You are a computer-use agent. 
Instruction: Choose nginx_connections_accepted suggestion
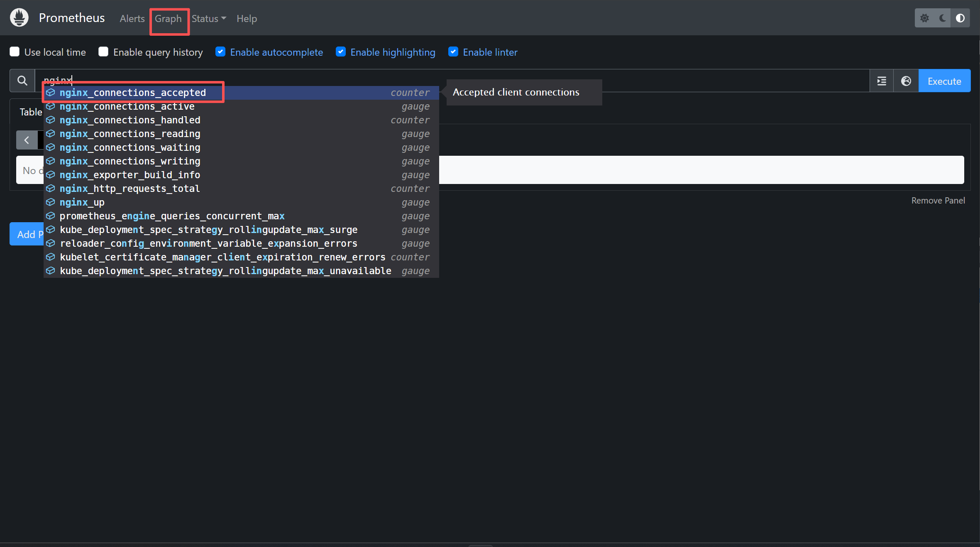(241, 93)
